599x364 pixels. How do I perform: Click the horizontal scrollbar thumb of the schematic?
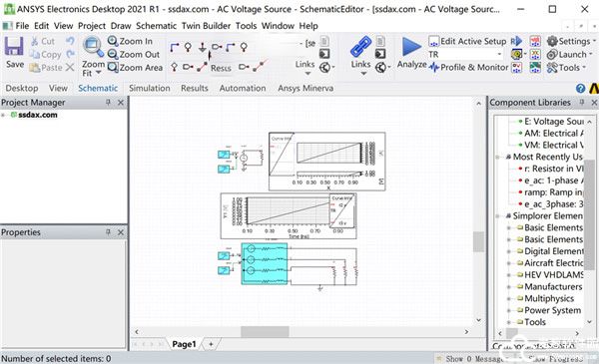coord(265,331)
